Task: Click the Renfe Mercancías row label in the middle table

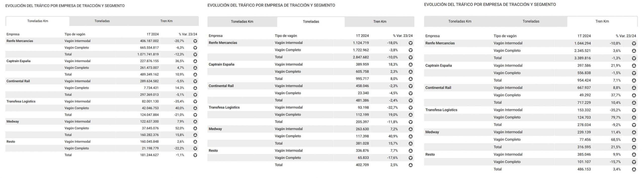Action: [223, 43]
